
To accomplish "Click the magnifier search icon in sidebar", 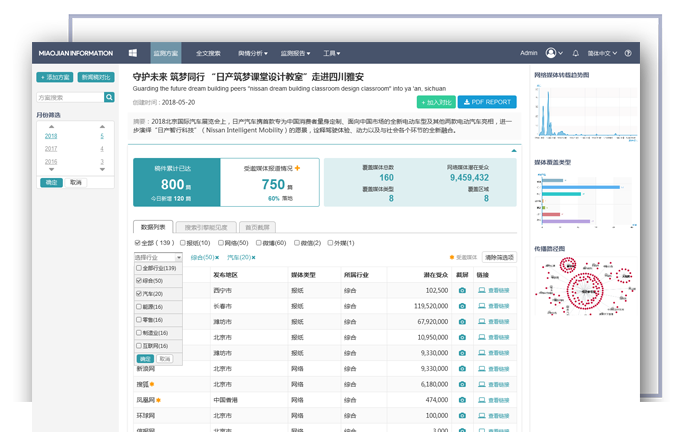I will coord(109,98).
